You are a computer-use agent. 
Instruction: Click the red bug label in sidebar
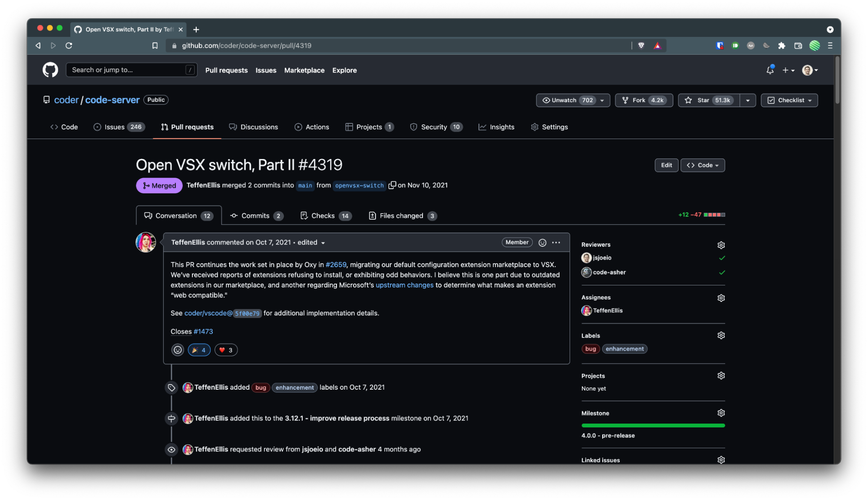tap(591, 349)
